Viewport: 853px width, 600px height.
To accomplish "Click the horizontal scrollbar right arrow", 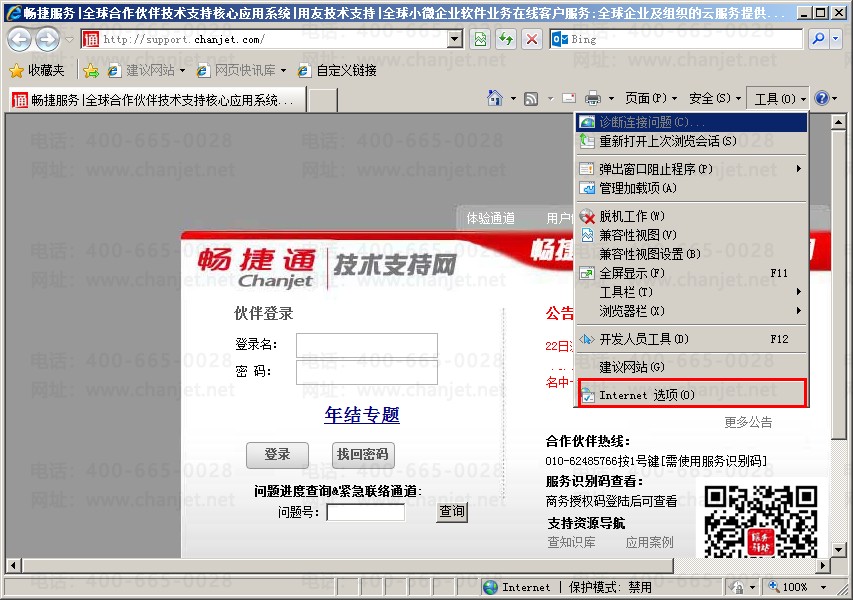I will 823,566.
